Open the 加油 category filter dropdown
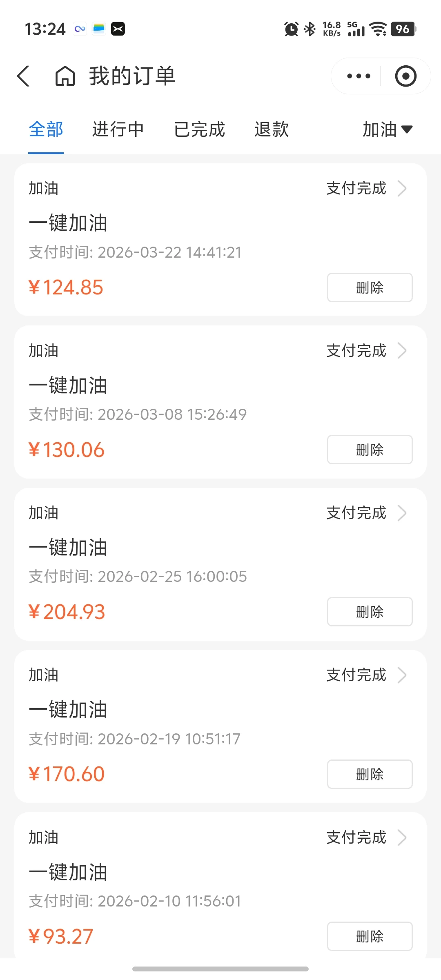 point(387,129)
